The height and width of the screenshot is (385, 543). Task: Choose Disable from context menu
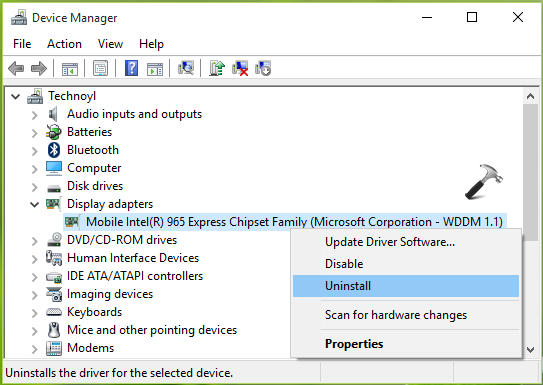[x=406, y=264]
